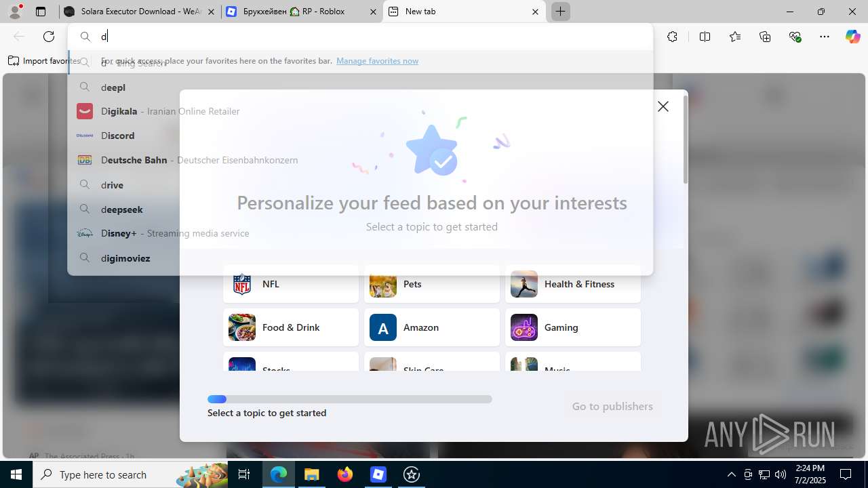This screenshot has width=868, height=488.
Task: Close the New tab tab
Action: coord(535,12)
